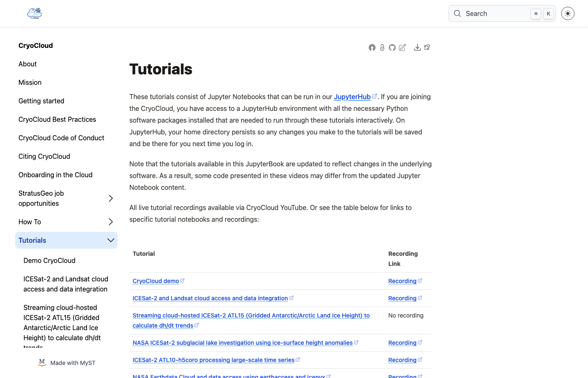
Task: Open the Mission page in the sidebar
Action: click(30, 82)
